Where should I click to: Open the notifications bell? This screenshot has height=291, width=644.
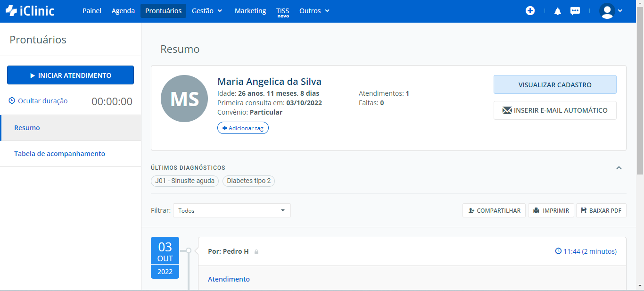[558, 11]
